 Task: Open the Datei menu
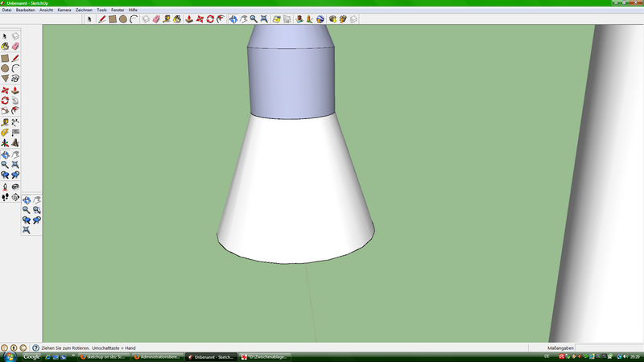[6, 10]
